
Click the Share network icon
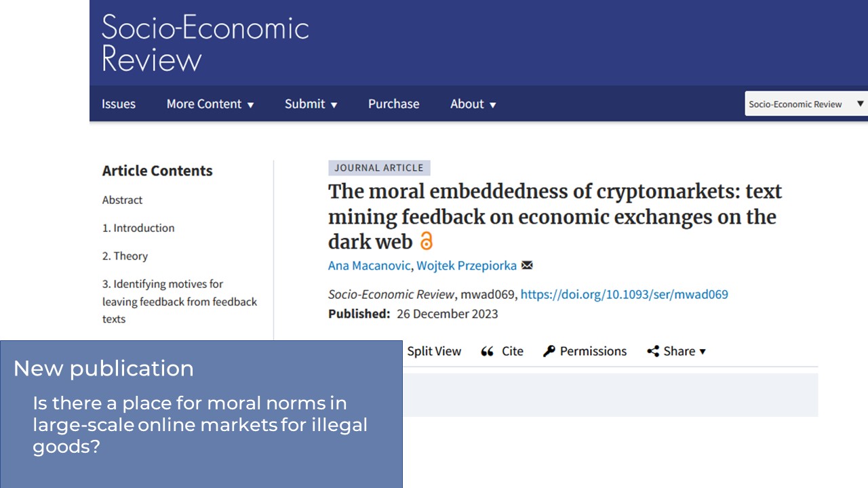pos(653,351)
